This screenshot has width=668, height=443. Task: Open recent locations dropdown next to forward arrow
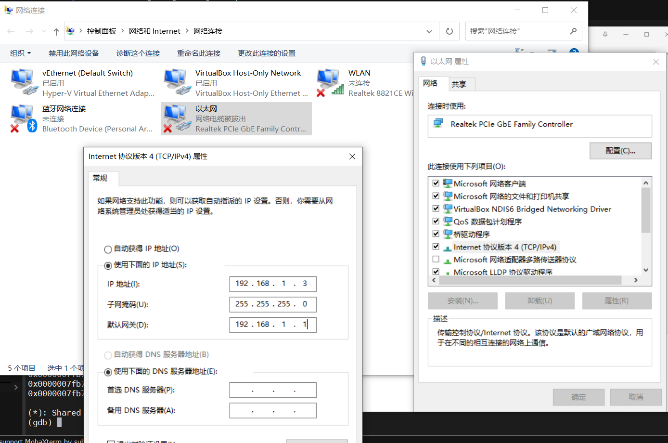click(44, 31)
